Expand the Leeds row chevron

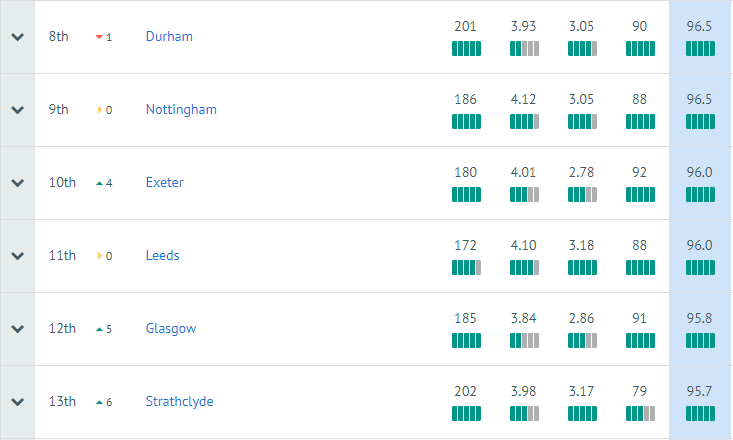pos(17,256)
